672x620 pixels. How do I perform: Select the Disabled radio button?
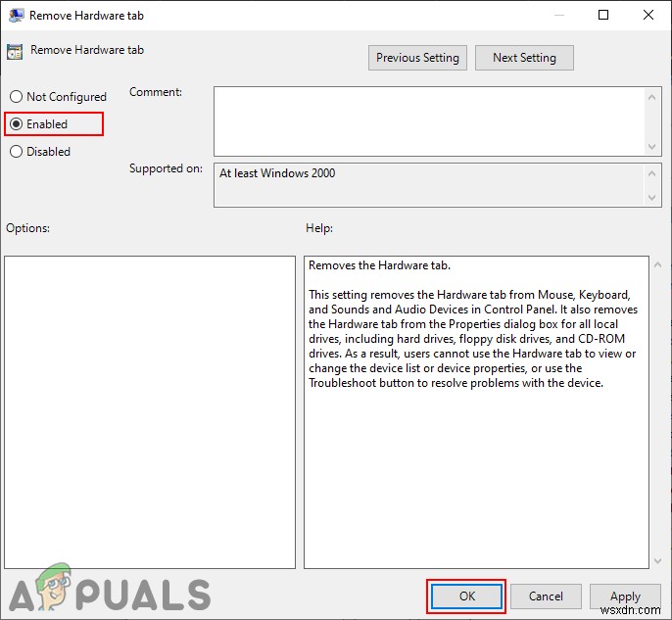click(x=17, y=152)
